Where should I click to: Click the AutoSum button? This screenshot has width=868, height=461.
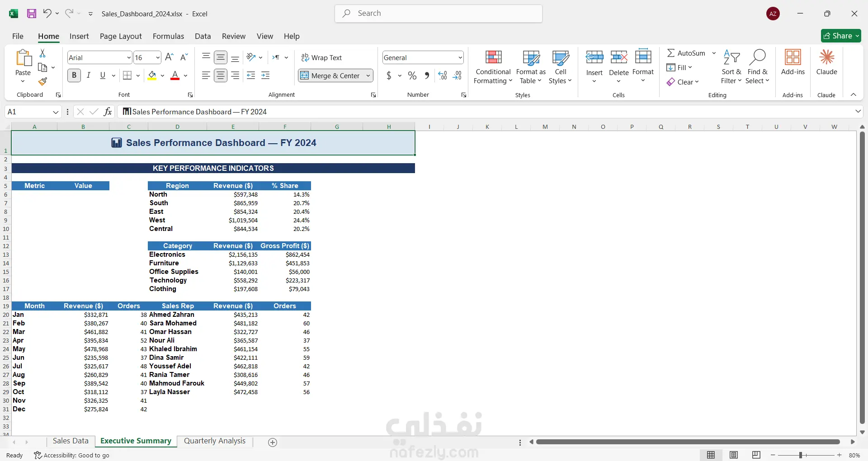point(686,53)
